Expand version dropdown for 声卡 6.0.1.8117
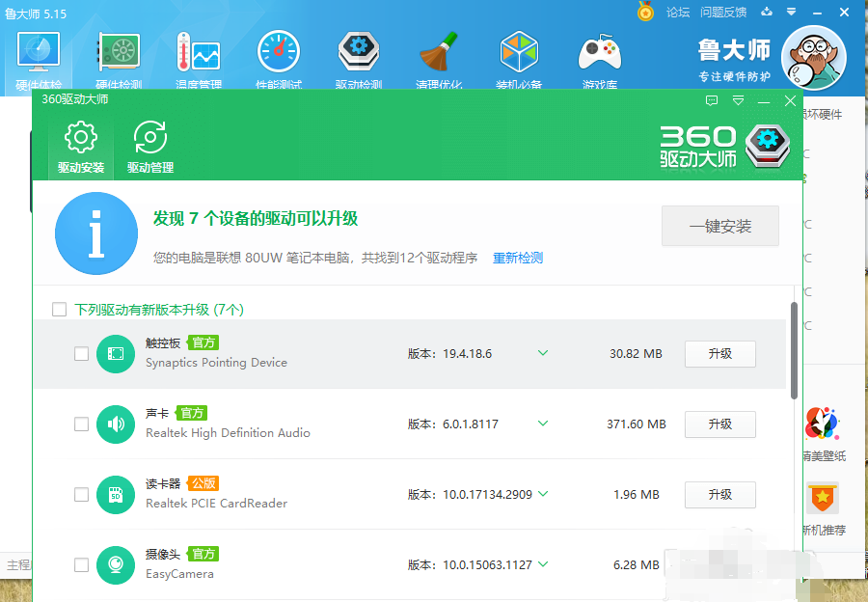This screenshot has height=602, width=868. point(543,424)
